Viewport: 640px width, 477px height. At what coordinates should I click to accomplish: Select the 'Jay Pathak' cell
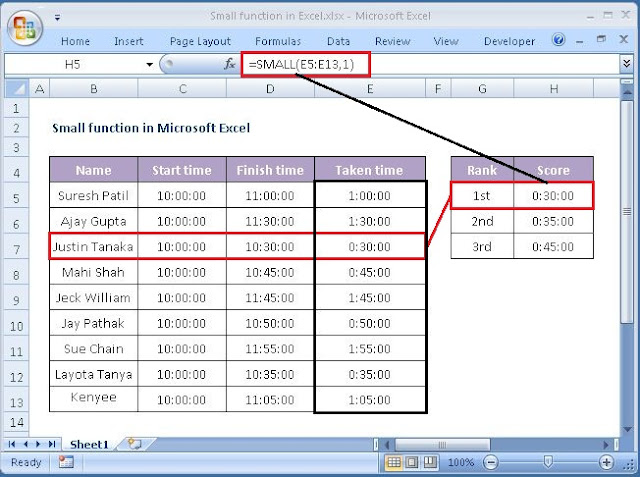93,323
